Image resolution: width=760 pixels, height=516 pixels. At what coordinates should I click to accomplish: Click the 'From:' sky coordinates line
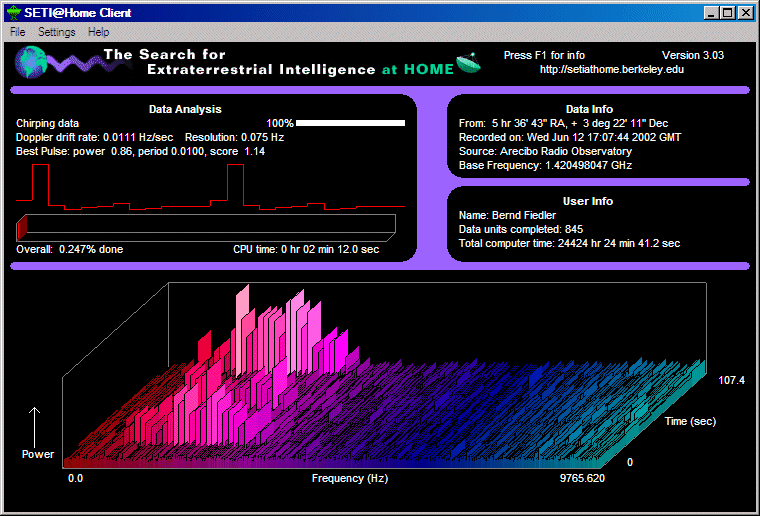pos(563,123)
